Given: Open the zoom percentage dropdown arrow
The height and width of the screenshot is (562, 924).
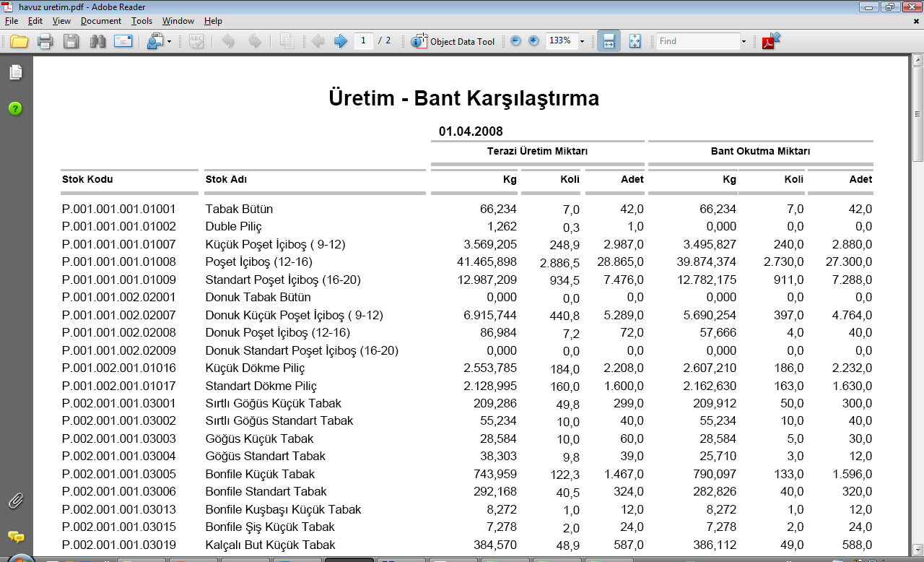Looking at the screenshot, I should click(x=582, y=42).
